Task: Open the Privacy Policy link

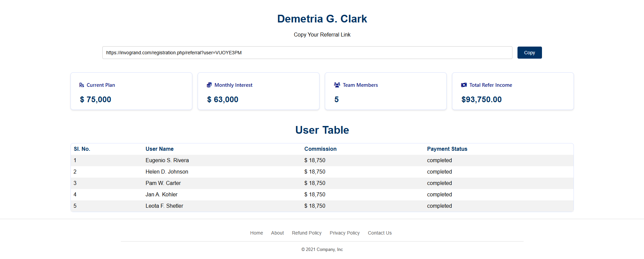Action: coord(345,233)
